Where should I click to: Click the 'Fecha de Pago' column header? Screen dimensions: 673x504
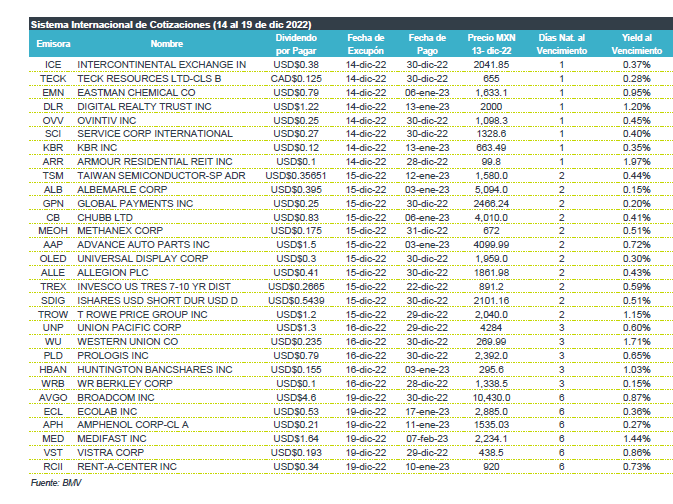pos(427,44)
